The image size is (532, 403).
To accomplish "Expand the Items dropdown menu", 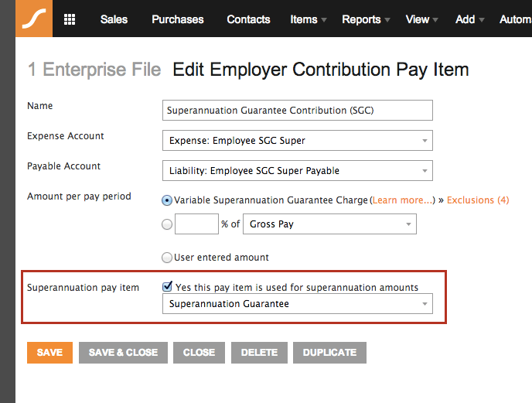I will tap(309, 19).
